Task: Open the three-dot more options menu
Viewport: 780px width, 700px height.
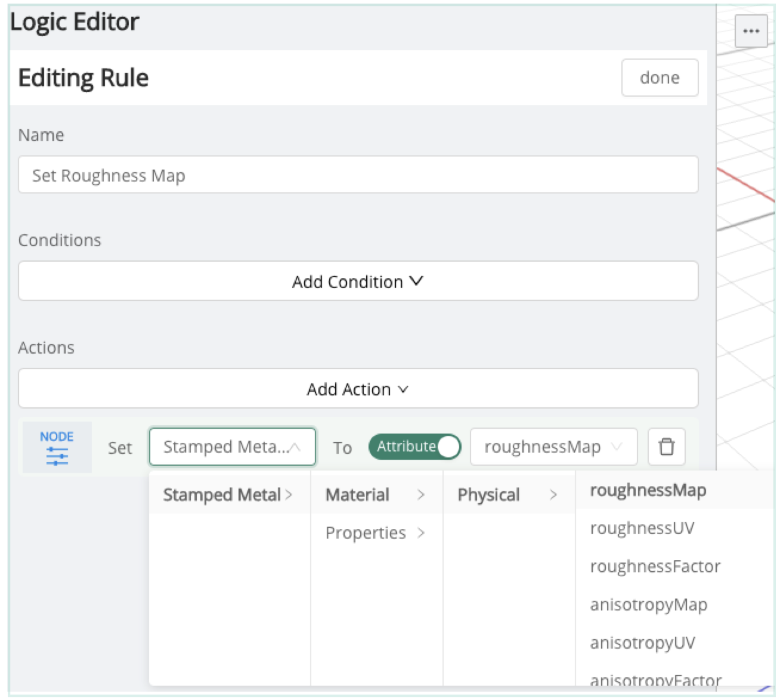Action: coord(751,31)
